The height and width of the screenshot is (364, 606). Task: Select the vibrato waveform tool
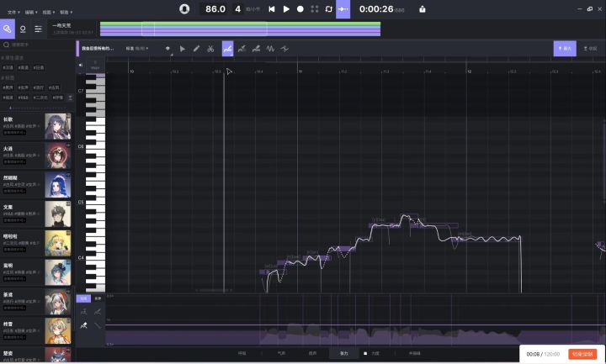pos(270,49)
